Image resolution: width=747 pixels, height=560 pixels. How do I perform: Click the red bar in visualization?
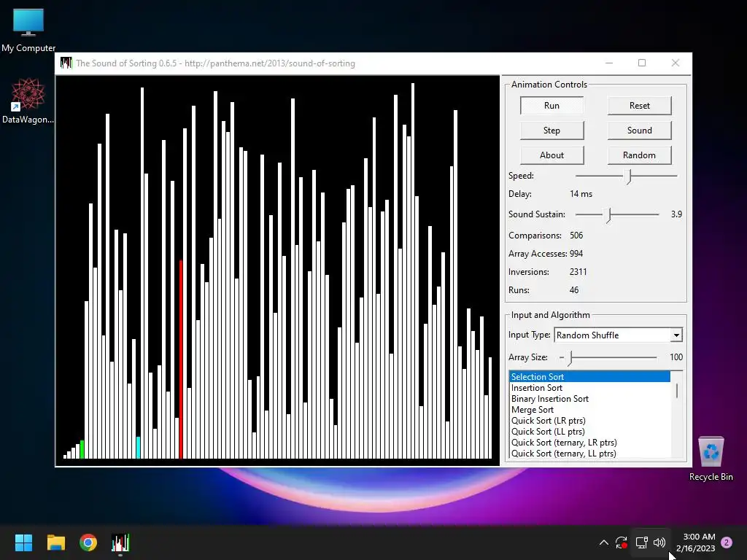pyautogui.click(x=181, y=359)
